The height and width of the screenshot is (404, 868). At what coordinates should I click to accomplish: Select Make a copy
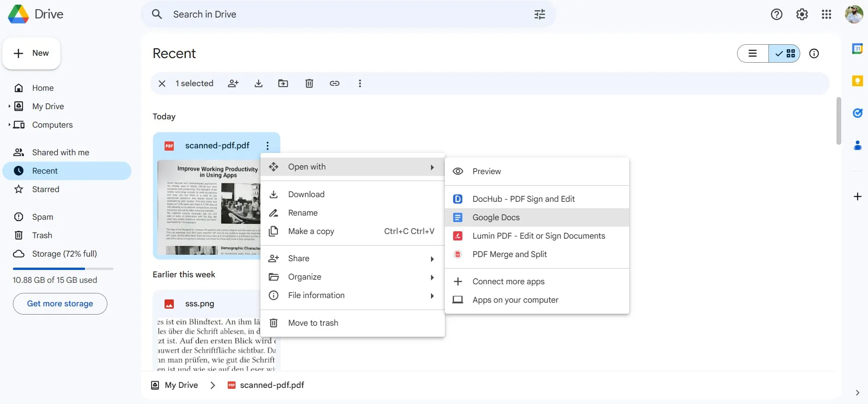pyautogui.click(x=352, y=231)
